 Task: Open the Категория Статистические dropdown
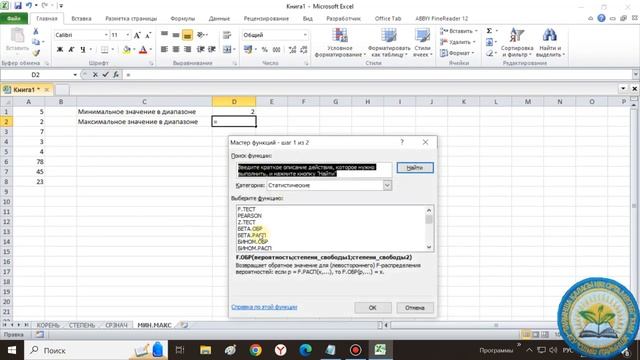point(387,185)
